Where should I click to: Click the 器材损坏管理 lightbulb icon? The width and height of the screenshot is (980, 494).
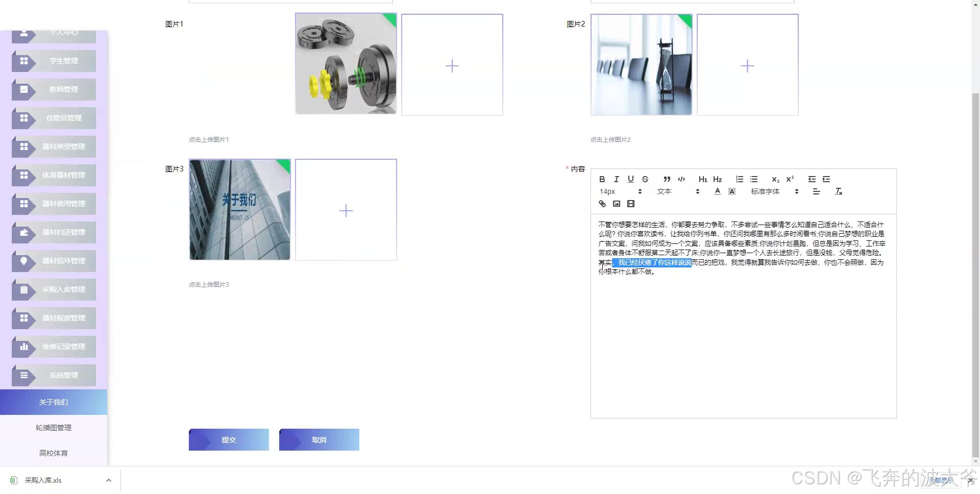pos(23,261)
